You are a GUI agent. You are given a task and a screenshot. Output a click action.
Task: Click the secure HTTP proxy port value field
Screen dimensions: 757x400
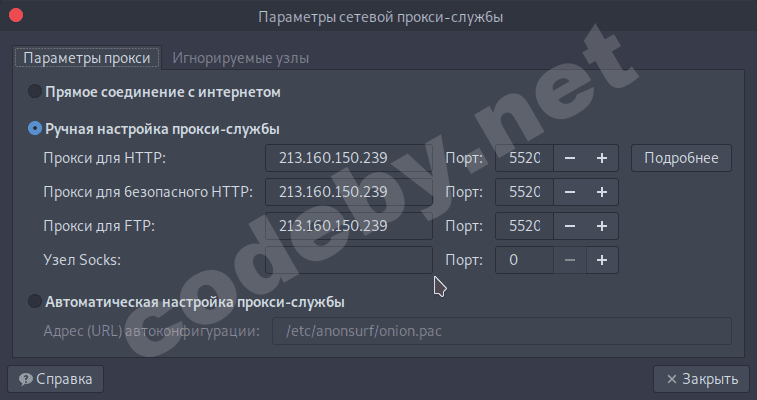pos(524,192)
